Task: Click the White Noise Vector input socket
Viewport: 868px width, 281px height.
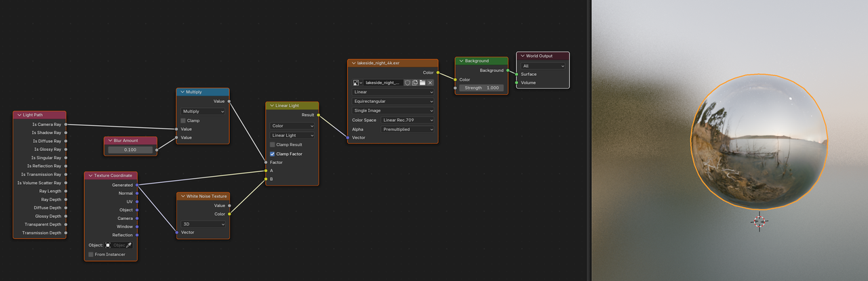Action: pos(177,232)
